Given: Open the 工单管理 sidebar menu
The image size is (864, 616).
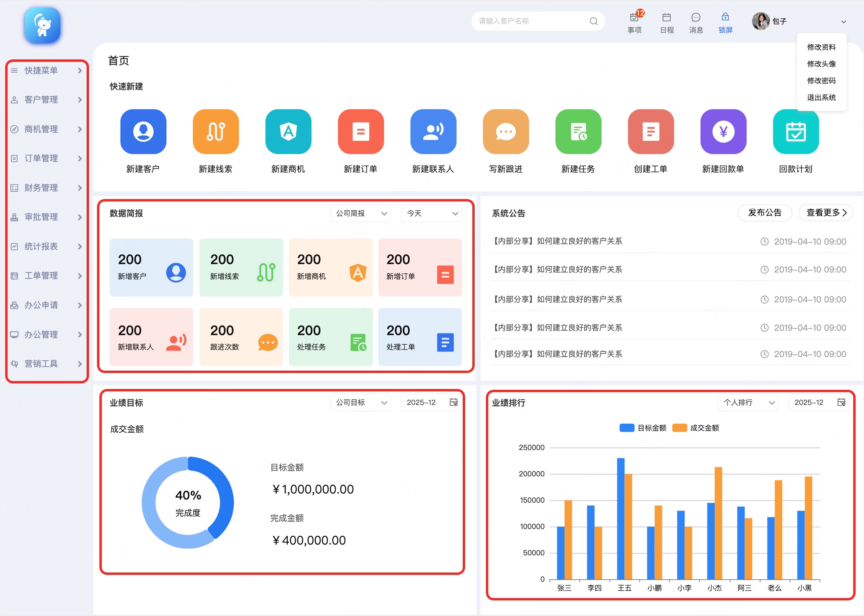Looking at the screenshot, I should tap(47, 276).
